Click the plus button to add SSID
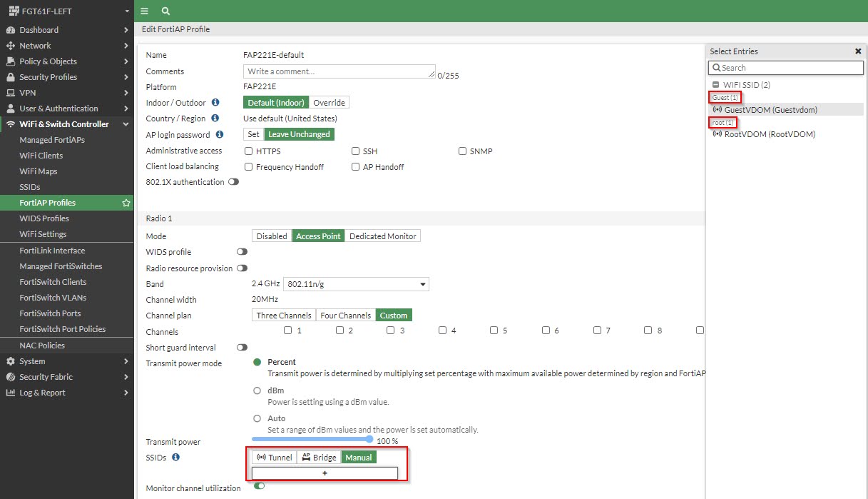868x499 pixels. [x=325, y=473]
